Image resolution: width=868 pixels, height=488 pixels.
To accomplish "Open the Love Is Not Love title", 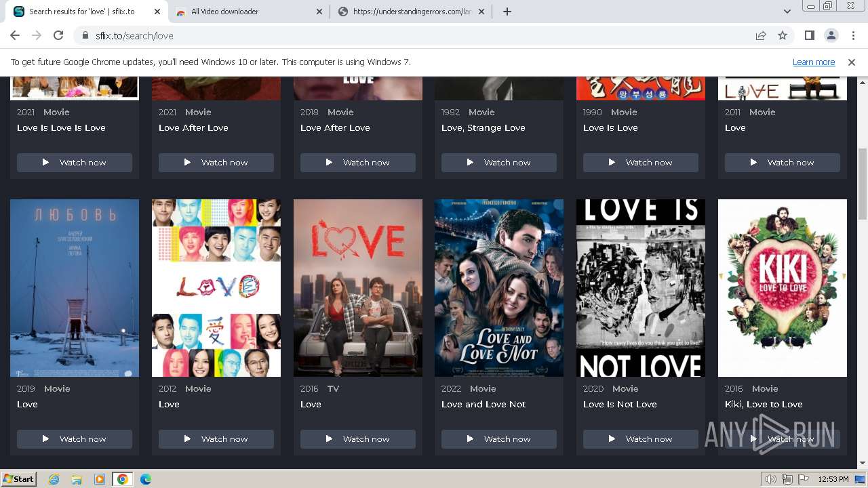I will tap(620, 404).
